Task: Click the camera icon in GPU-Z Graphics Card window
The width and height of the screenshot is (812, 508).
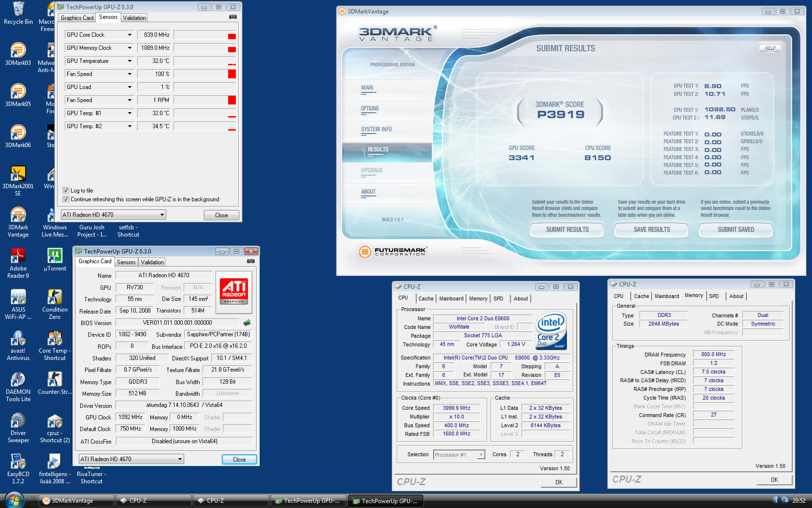Action: pos(250,261)
